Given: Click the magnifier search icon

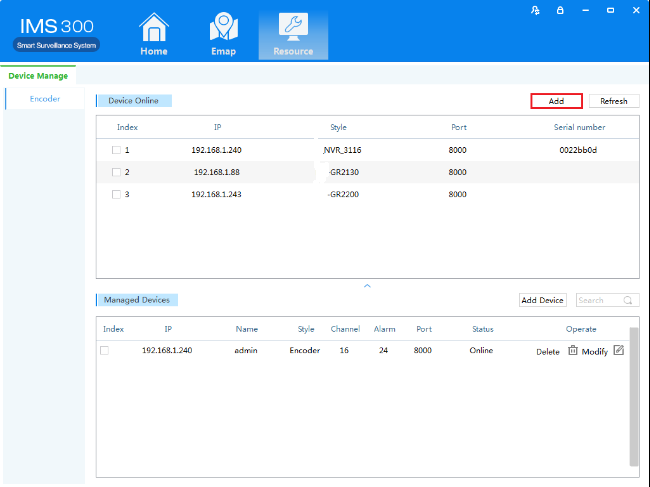Looking at the screenshot, I should (628, 300).
